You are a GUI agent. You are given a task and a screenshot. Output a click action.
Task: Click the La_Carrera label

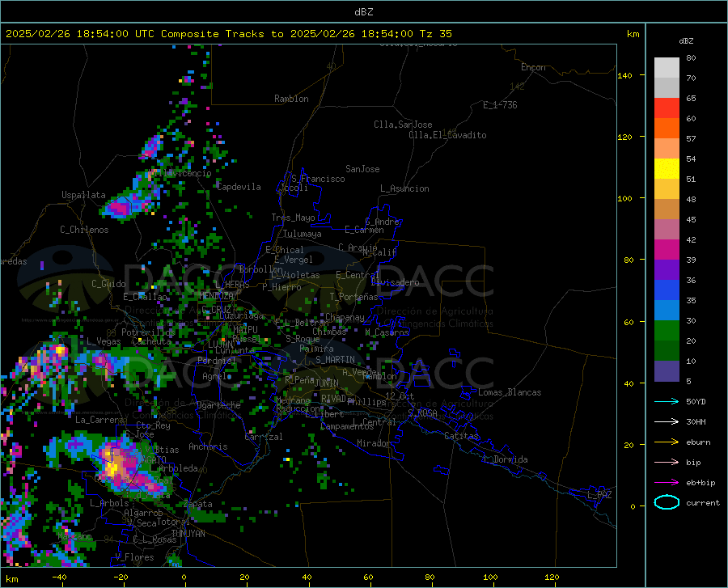[x=99, y=420]
